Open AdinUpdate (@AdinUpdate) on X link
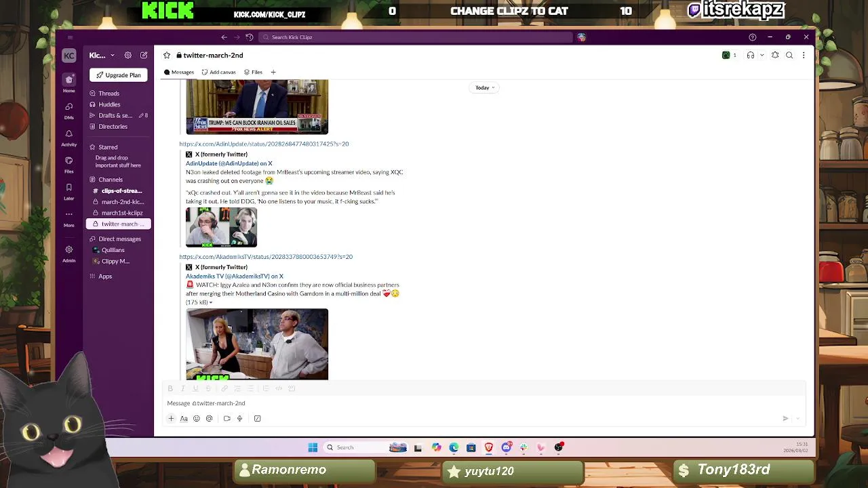The width and height of the screenshot is (868, 488). (x=229, y=163)
